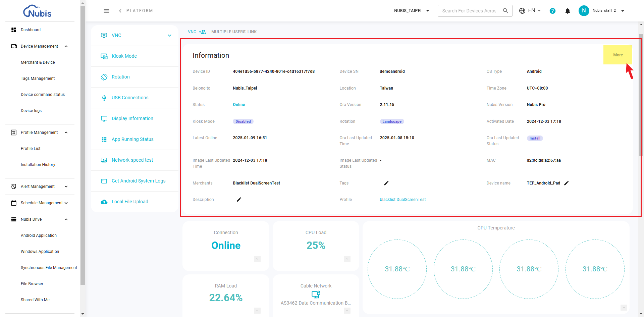Open Tags Management page

point(38,78)
